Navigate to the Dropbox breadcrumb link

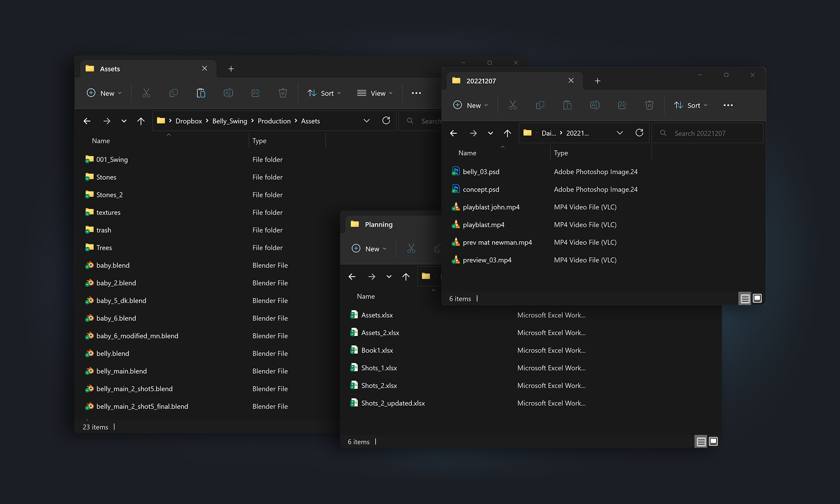pos(189,121)
